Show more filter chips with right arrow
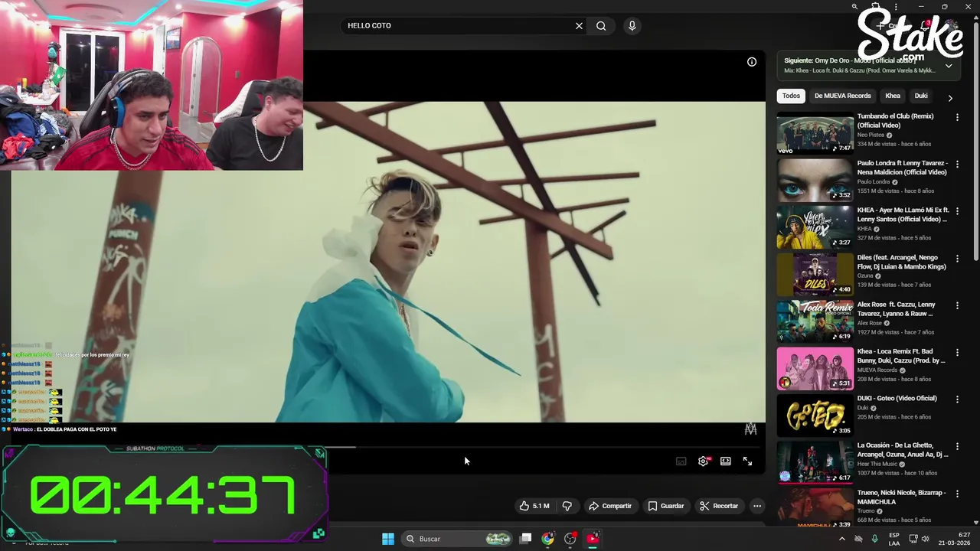 click(950, 98)
